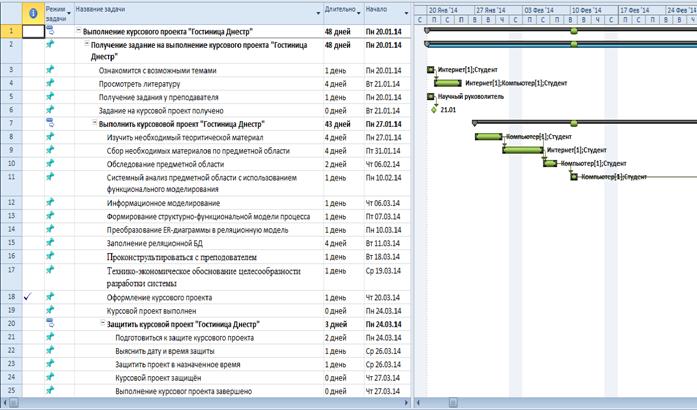The image size is (697, 410).
Task: Select task 'Подготовиться к защите курсового проекта'
Action: [x=184, y=338]
